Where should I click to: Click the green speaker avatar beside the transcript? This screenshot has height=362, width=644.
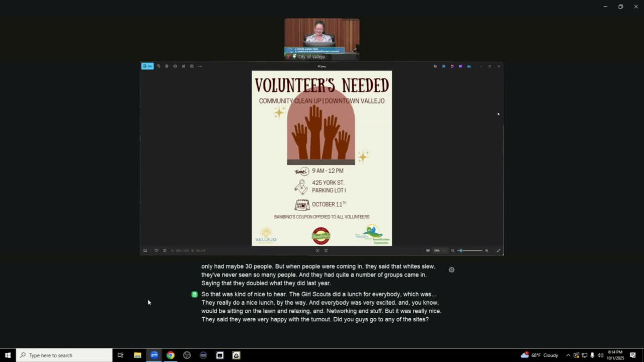tap(195, 295)
